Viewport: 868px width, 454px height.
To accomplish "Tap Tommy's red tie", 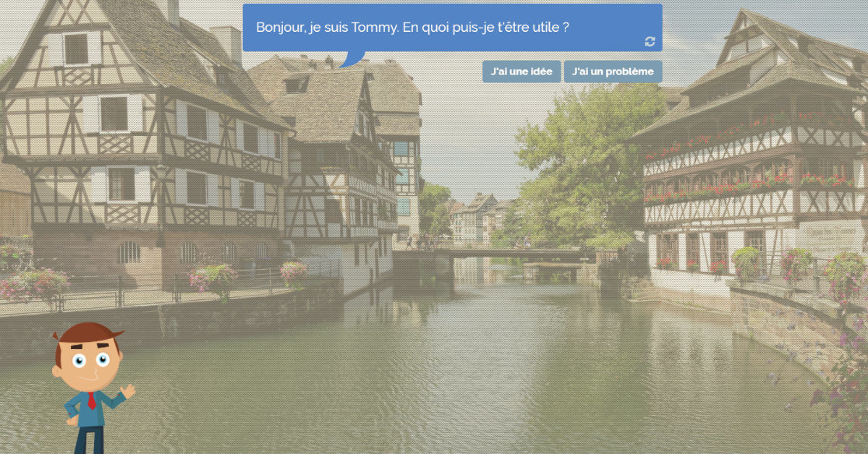I will coord(92,401).
